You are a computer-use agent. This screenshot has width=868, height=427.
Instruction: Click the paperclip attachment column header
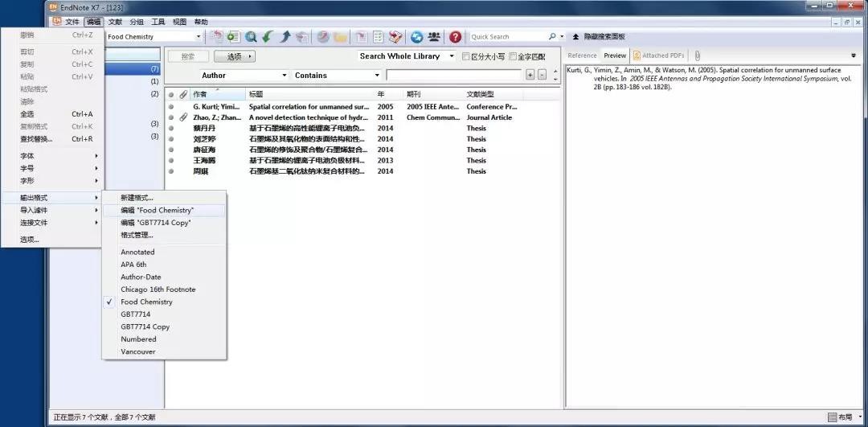183,95
